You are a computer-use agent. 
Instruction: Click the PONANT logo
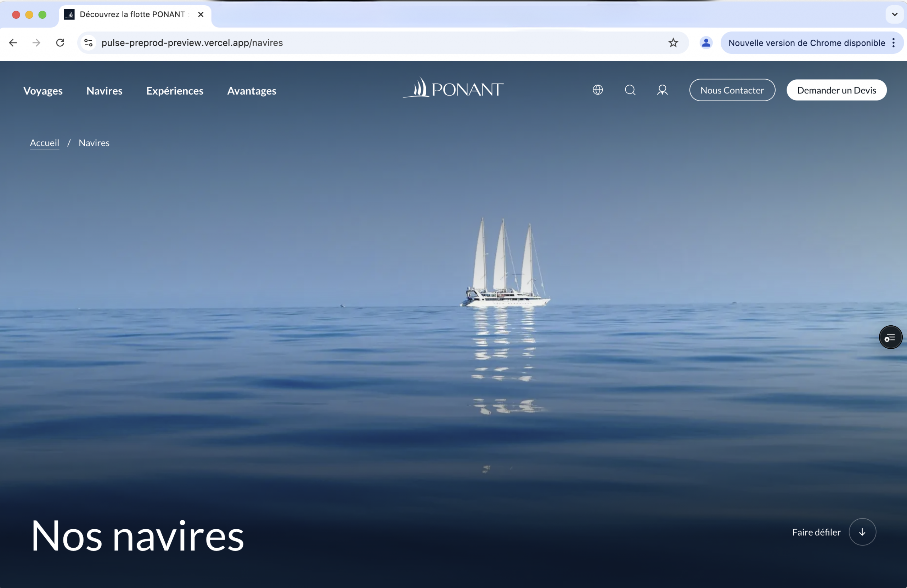pos(453,89)
